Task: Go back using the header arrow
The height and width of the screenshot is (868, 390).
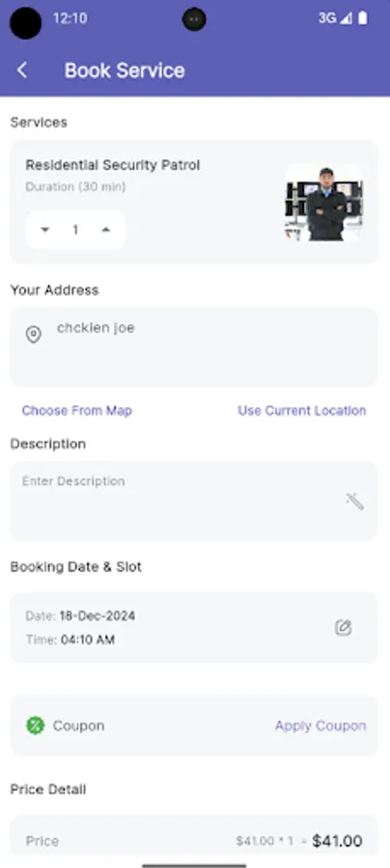Action: [x=22, y=70]
